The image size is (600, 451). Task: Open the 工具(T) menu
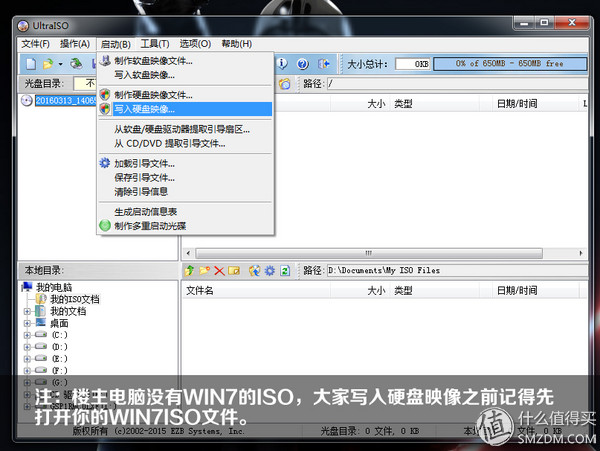point(155,44)
